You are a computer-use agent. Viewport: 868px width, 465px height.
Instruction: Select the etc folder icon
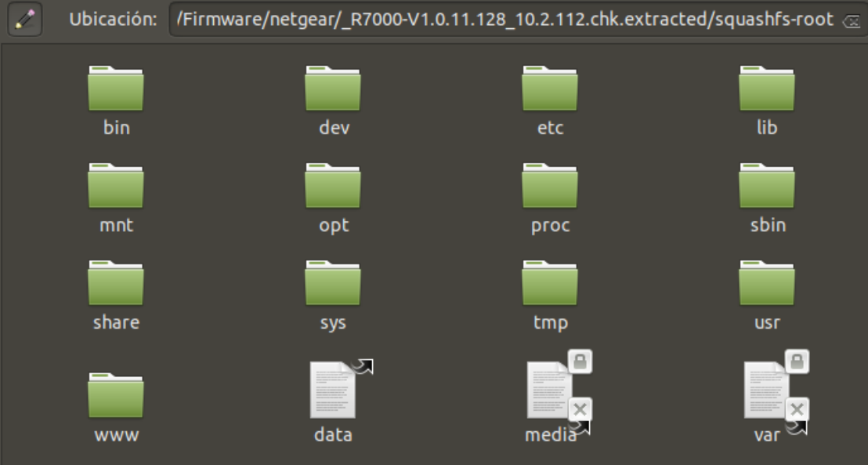click(550, 89)
